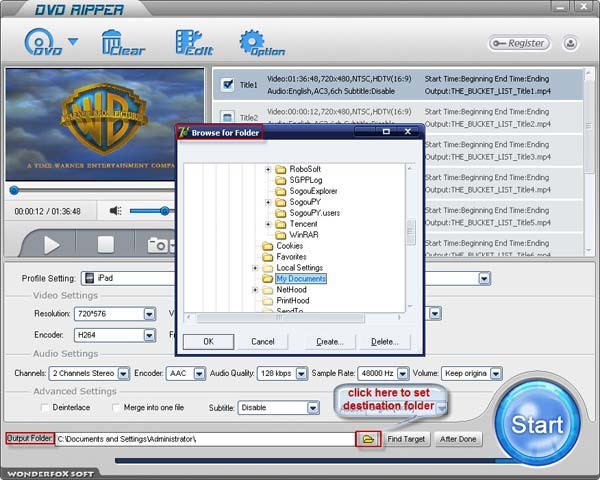Select the Favorites folder
This screenshot has width=600, height=480.
pyautogui.click(x=291, y=257)
